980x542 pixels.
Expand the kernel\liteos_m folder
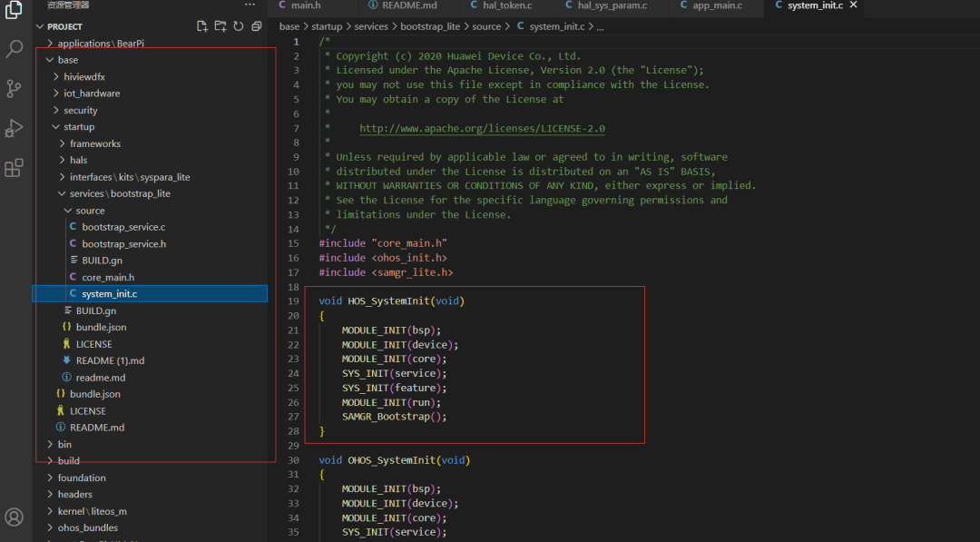pyautogui.click(x=92, y=511)
